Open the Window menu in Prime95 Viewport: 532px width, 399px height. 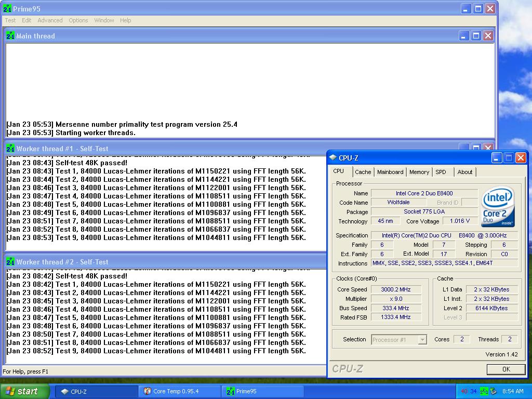[x=104, y=20]
